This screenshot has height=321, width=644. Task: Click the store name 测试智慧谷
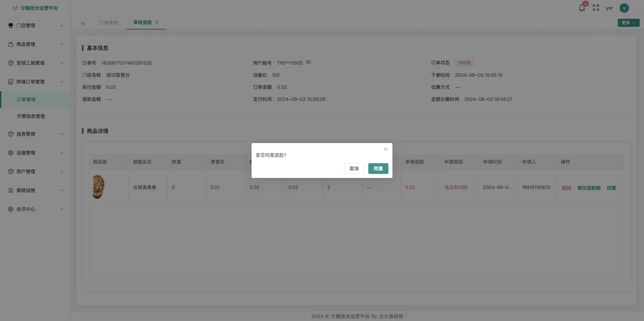(118, 75)
